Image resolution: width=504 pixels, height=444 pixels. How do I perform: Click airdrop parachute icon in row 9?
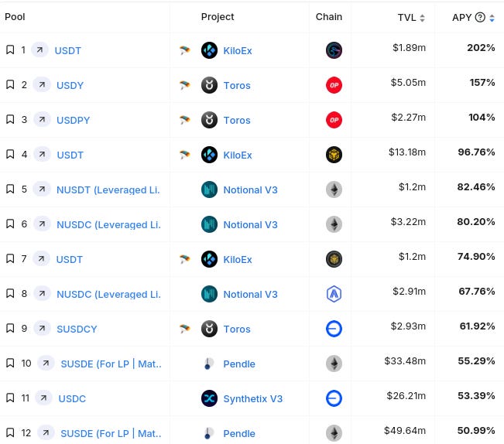click(185, 329)
